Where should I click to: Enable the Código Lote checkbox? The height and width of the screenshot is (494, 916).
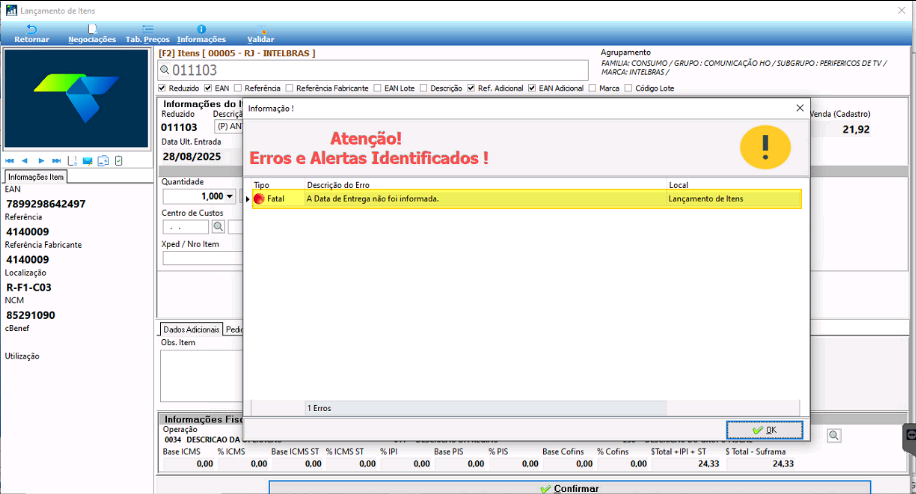pyautogui.click(x=629, y=88)
